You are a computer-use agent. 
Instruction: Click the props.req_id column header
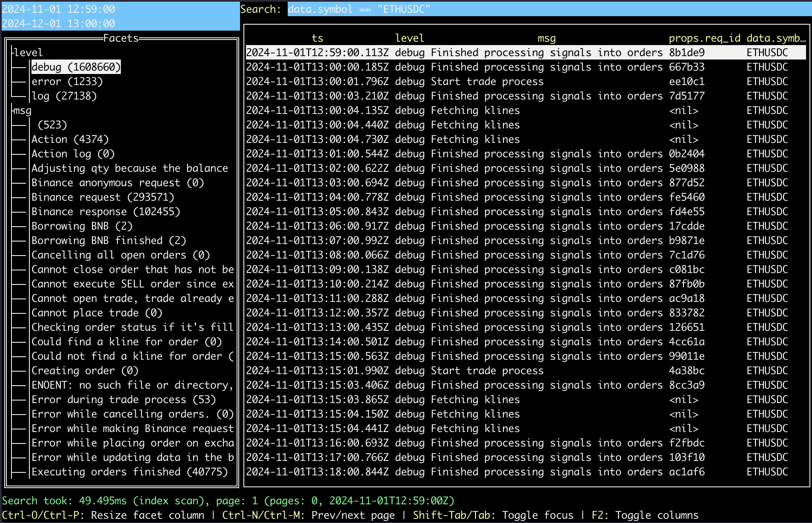[x=704, y=38]
